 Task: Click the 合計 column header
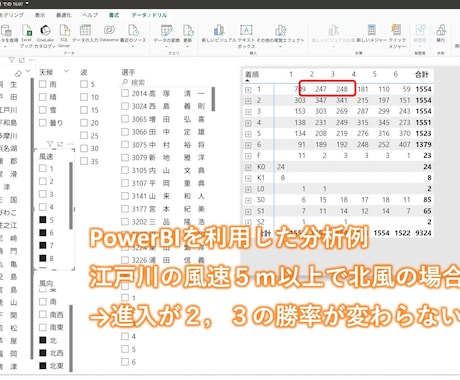[x=422, y=74]
